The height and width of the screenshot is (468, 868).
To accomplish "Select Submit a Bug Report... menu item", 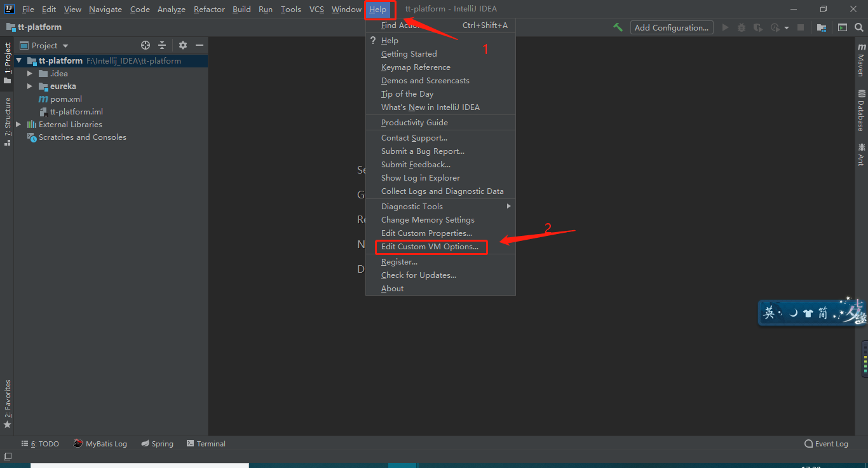I will click(440, 151).
